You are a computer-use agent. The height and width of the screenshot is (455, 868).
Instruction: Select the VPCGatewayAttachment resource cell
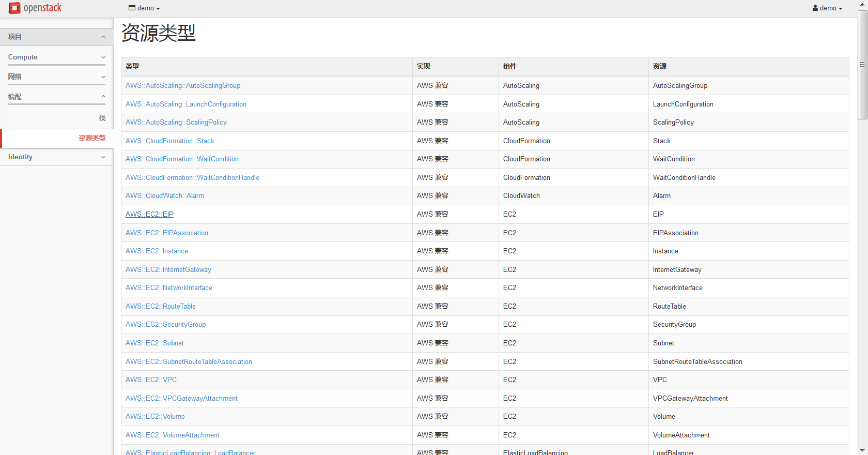pos(749,398)
